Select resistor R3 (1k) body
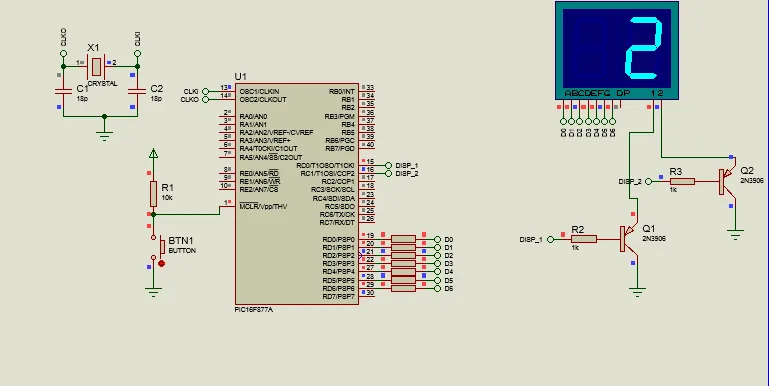Viewport: 769px width, 386px height. point(682,181)
